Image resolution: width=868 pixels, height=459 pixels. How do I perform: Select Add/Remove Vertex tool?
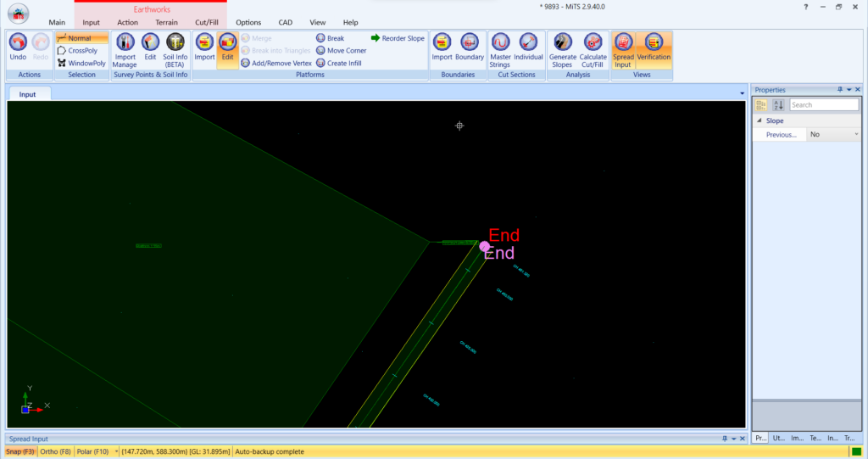[276, 63]
